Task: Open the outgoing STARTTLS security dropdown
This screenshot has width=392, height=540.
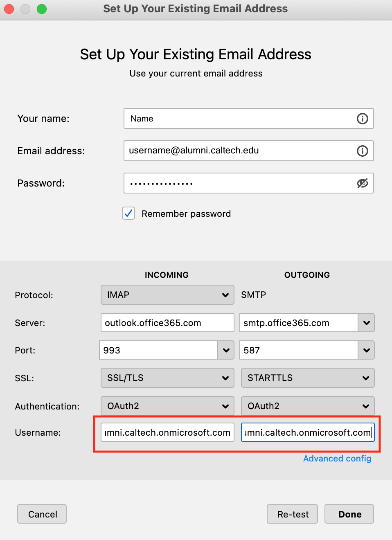Action: tap(308, 378)
